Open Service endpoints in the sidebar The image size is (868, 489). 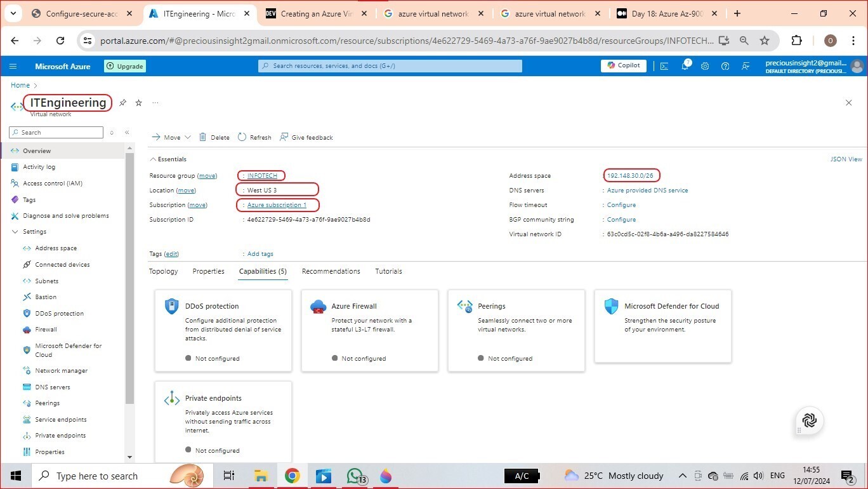(x=61, y=420)
